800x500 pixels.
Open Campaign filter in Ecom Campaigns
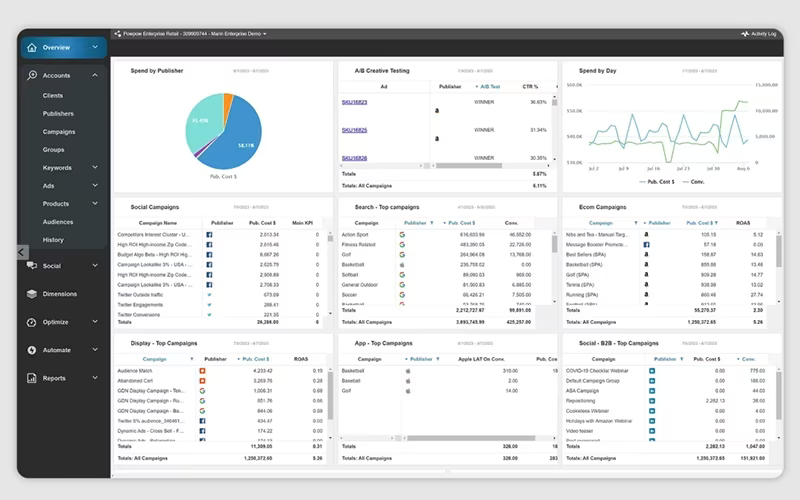(635, 223)
